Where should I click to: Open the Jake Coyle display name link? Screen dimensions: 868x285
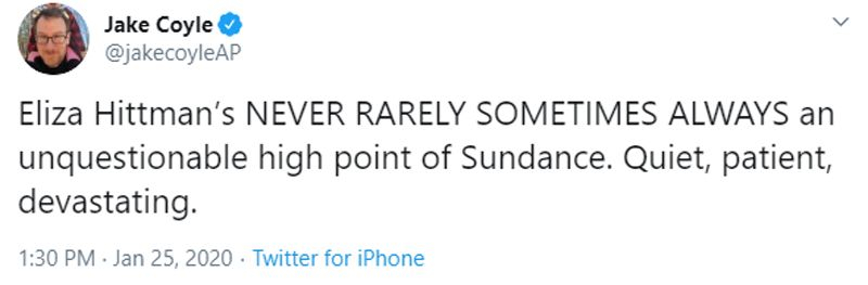pos(158,25)
